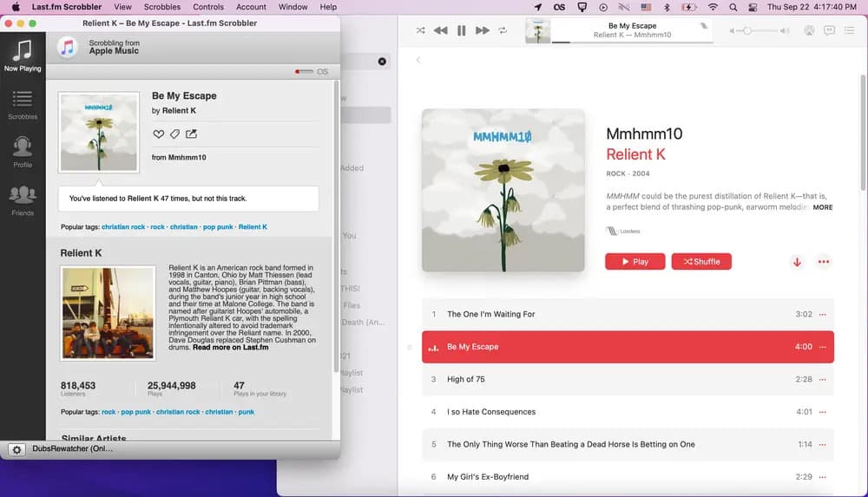
Task: Skip to previous track in Apple Music
Action: point(441,30)
